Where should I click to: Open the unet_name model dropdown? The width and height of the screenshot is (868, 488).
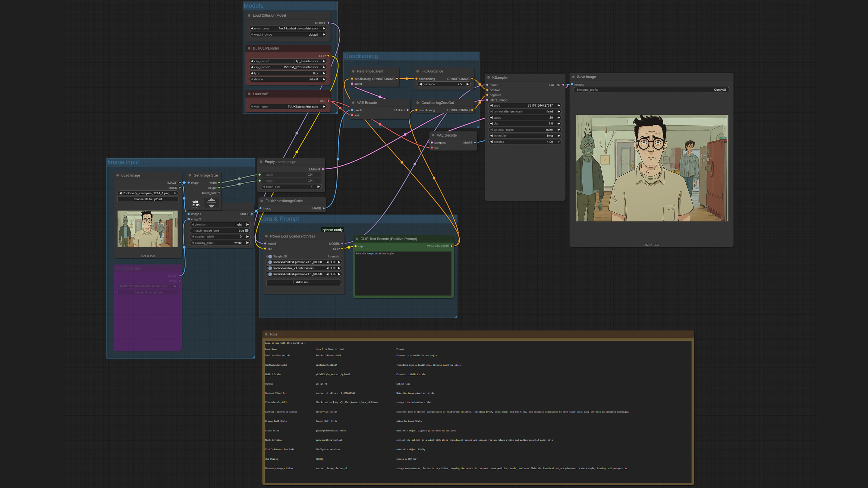[288, 29]
